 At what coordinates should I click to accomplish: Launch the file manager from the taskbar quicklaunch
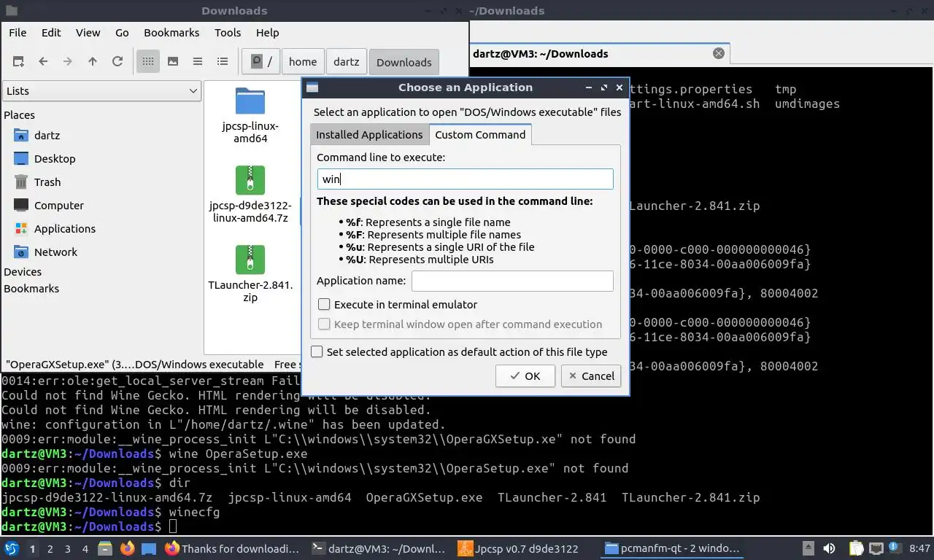[x=105, y=548]
